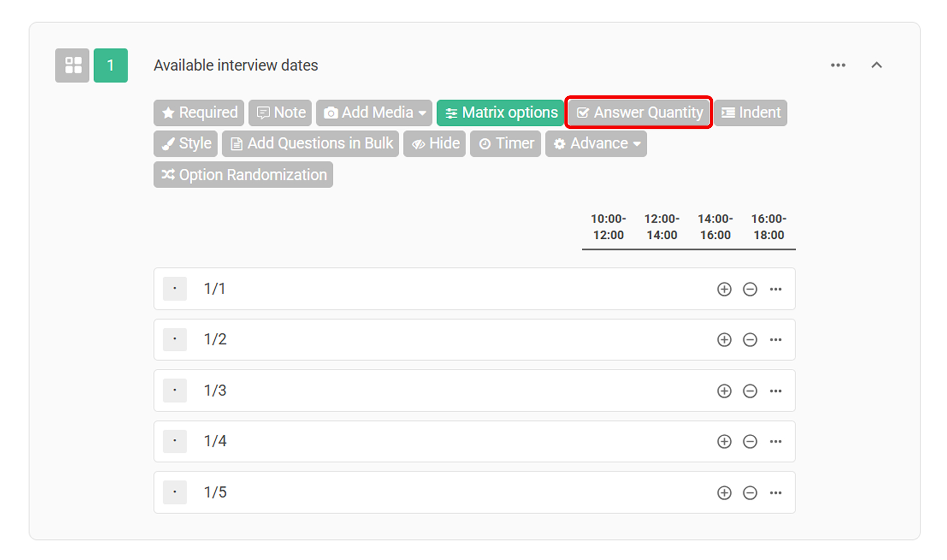This screenshot has height=560, width=947.
Task: Delete the 1/5 option row
Action: pos(750,492)
